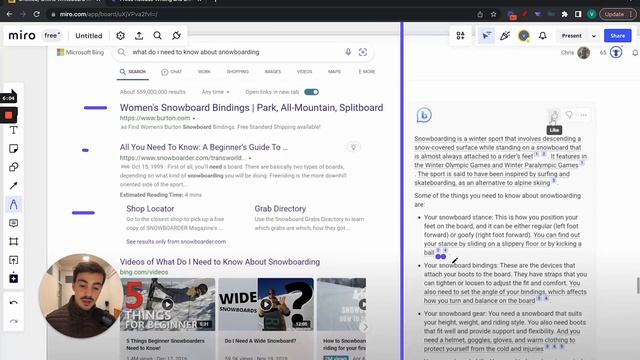Click the Like thumbs up on chat answer

(553, 116)
